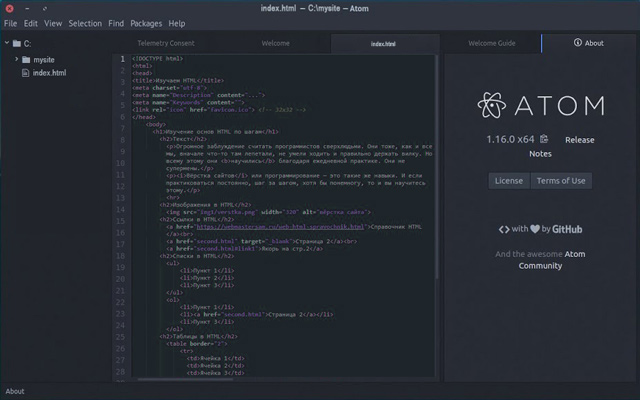This screenshot has height=400, width=640.
Task: Click the </head> closing tag line
Action: pyautogui.click(x=144, y=117)
